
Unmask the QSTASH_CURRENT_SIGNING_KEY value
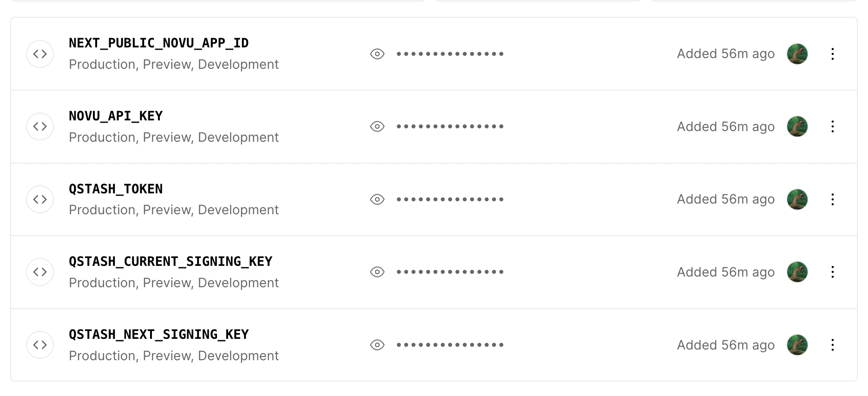tap(377, 272)
